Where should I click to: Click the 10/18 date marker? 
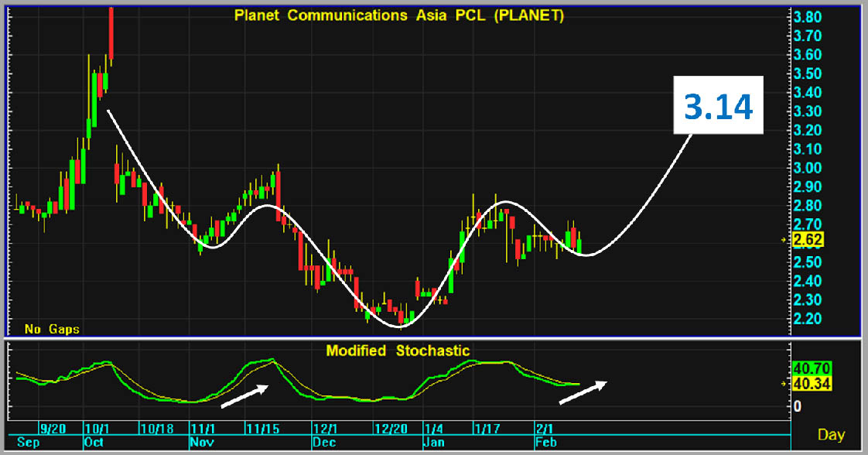(157, 429)
